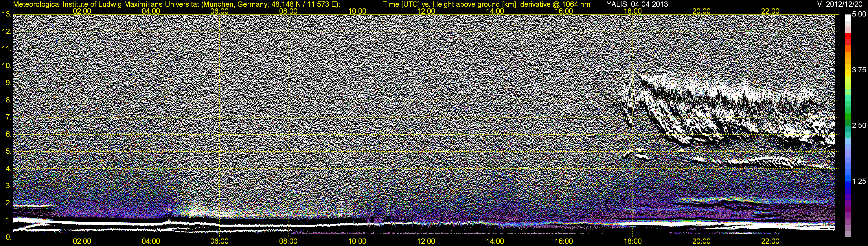Click the V: 2012/12/20 version label
868x246 pixels.
point(840,4)
